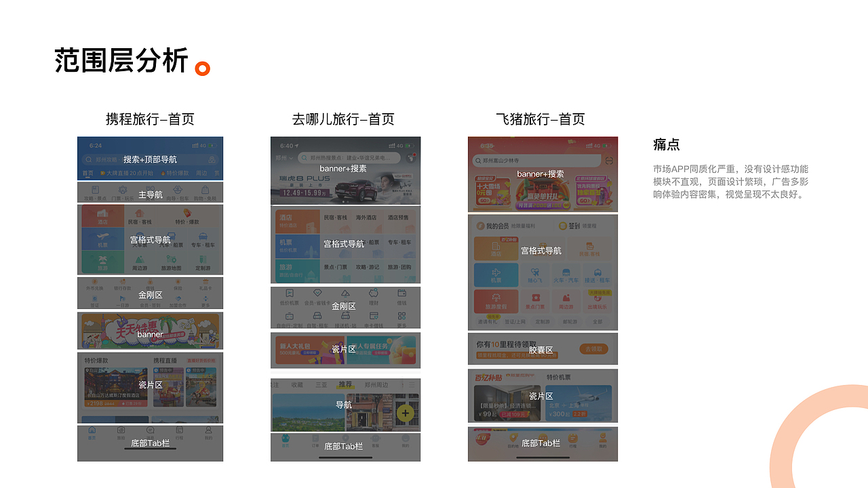Image resolution: width=868 pixels, height=488 pixels.
Task: Open the Ctrip 酒店 hotel grid tile
Action: [x=102, y=216]
